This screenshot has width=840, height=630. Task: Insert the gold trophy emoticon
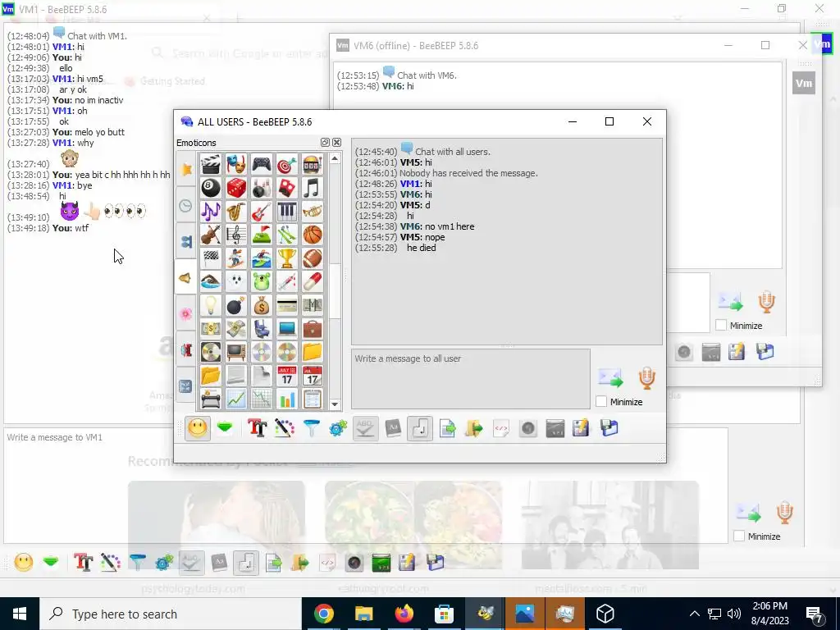click(x=286, y=258)
